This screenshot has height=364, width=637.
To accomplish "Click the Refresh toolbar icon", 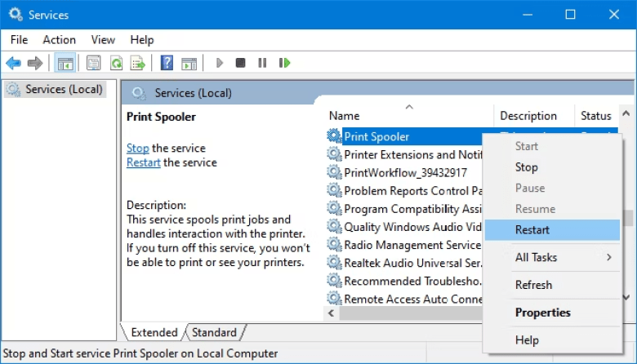I will click(x=116, y=63).
